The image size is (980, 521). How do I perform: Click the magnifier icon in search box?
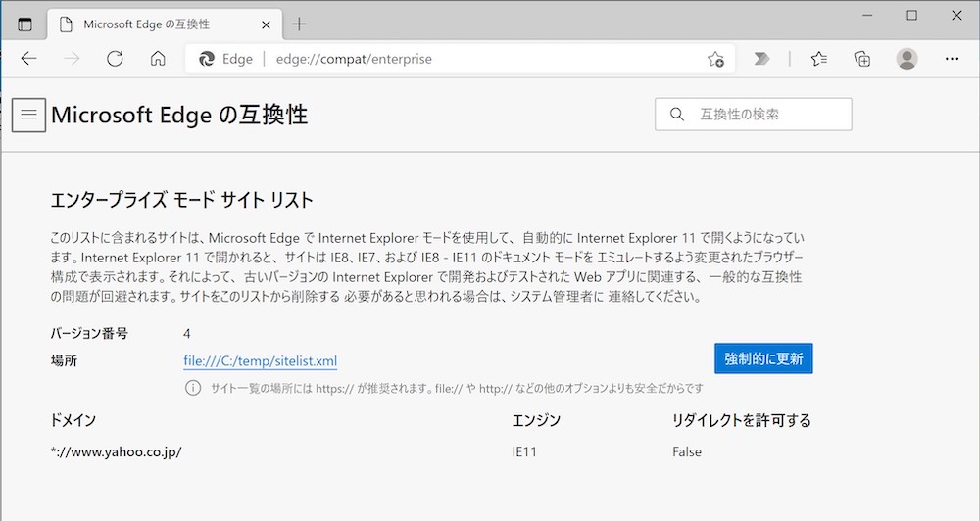tap(677, 115)
